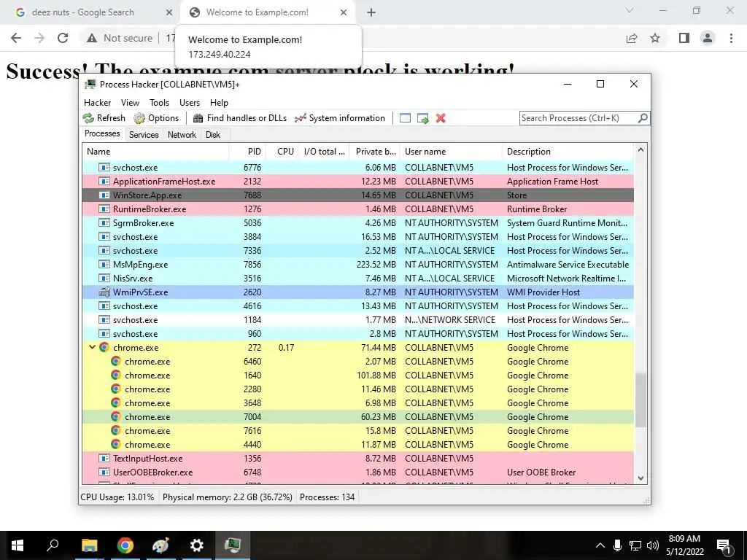Click Process Hacker taskbar icon
The width and height of the screenshot is (747, 560).
[233, 545]
